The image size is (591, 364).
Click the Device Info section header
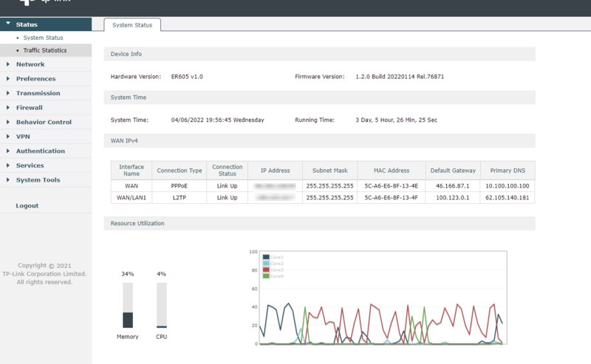[320, 54]
